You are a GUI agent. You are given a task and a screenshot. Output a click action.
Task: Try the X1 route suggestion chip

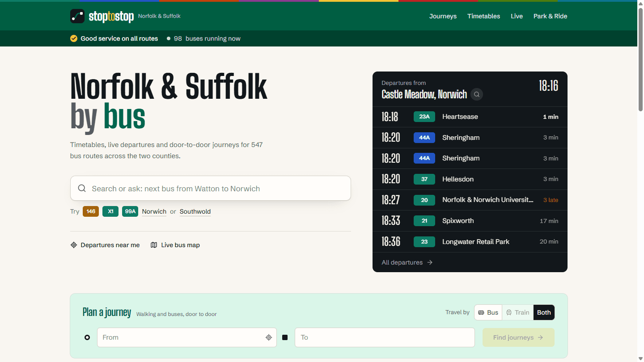(110, 211)
